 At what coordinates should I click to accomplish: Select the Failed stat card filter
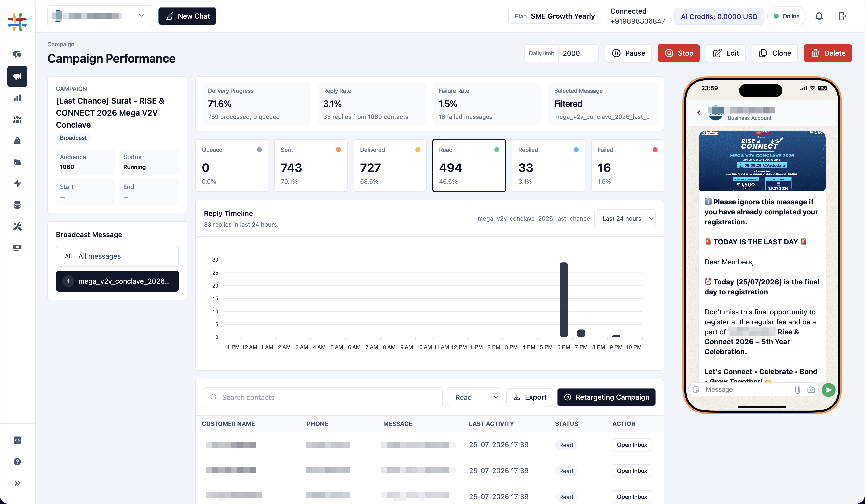click(627, 165)
